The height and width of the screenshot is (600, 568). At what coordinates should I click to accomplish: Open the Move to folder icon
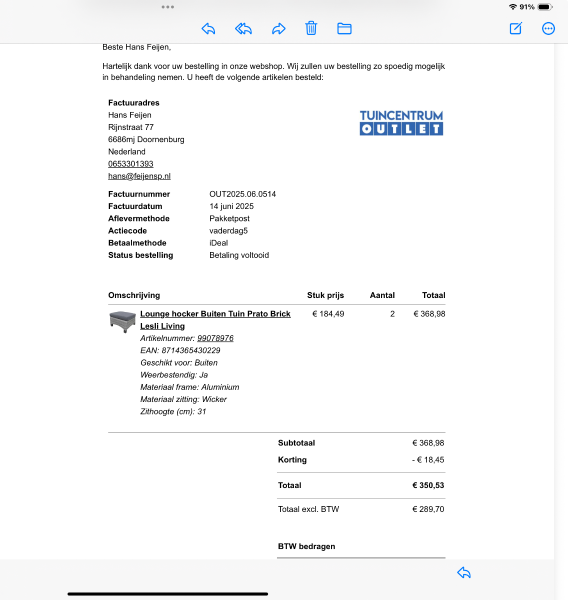[344, 29]
